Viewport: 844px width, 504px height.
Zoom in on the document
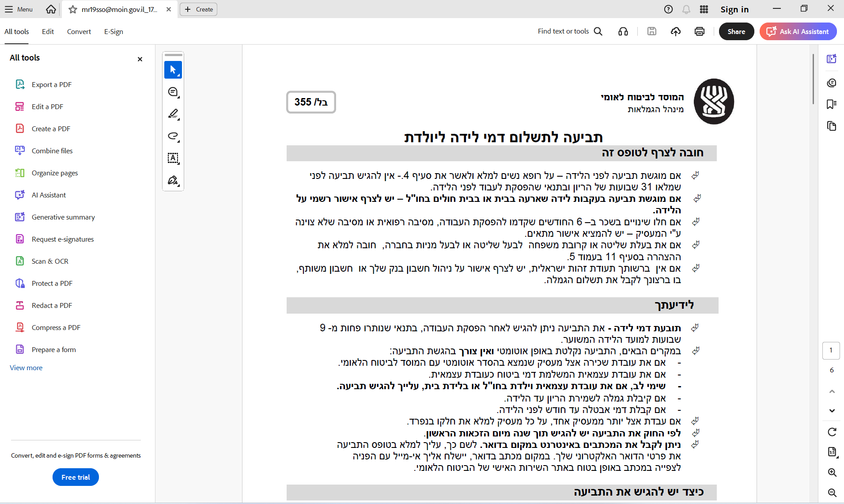point(833,472)
